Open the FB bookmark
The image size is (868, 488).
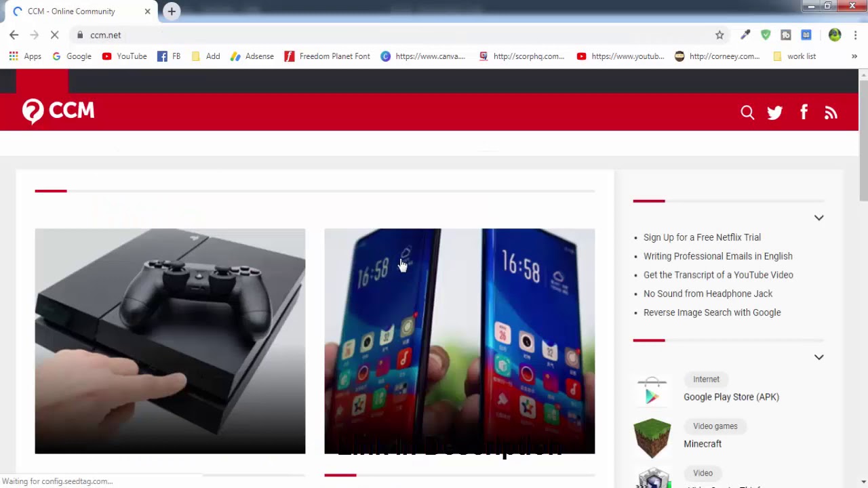(x=169, y=56)
